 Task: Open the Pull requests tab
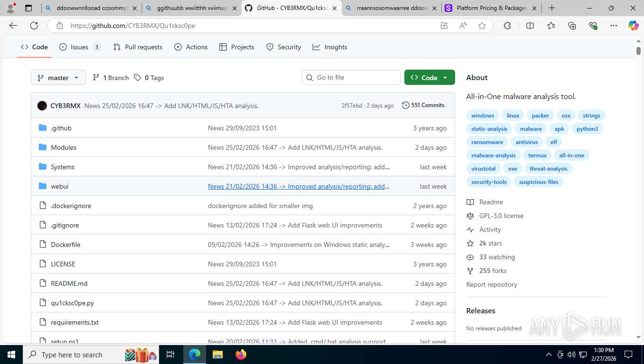pos(138,47)
